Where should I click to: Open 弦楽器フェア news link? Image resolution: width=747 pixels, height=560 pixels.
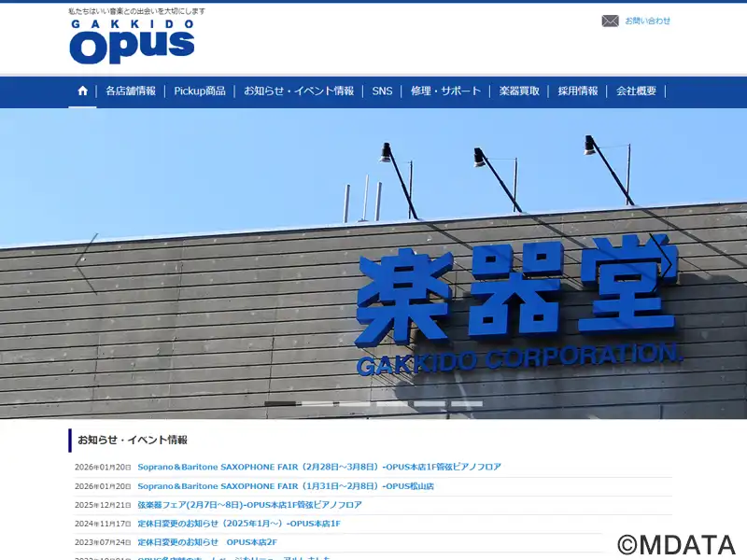[x=249, y=505]
